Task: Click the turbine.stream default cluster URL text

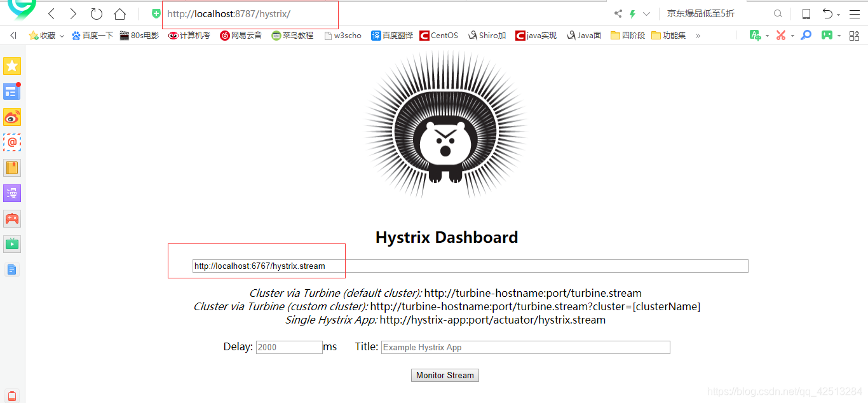Action: point(533,294)
